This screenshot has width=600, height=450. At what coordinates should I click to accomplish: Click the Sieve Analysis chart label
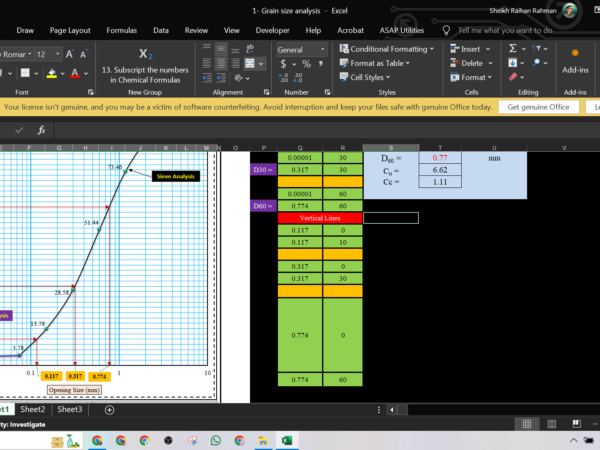(176, 176)
